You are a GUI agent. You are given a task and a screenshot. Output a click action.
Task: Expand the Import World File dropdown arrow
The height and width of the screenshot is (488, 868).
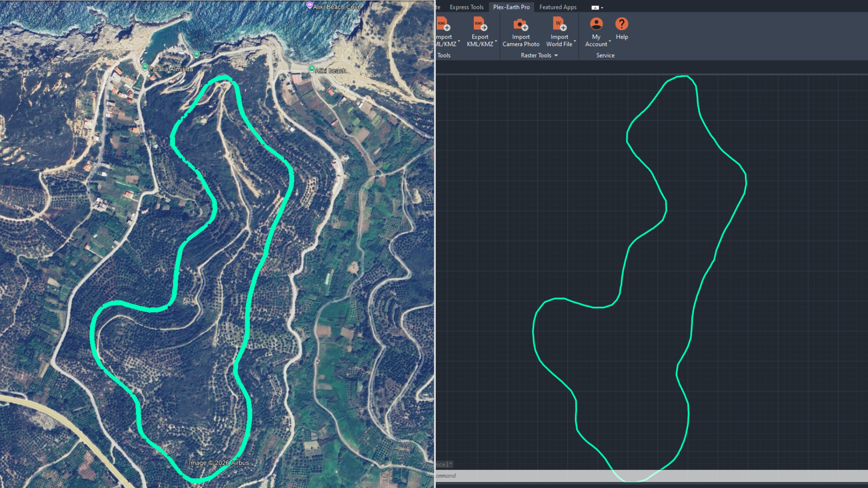coord(575,42)
